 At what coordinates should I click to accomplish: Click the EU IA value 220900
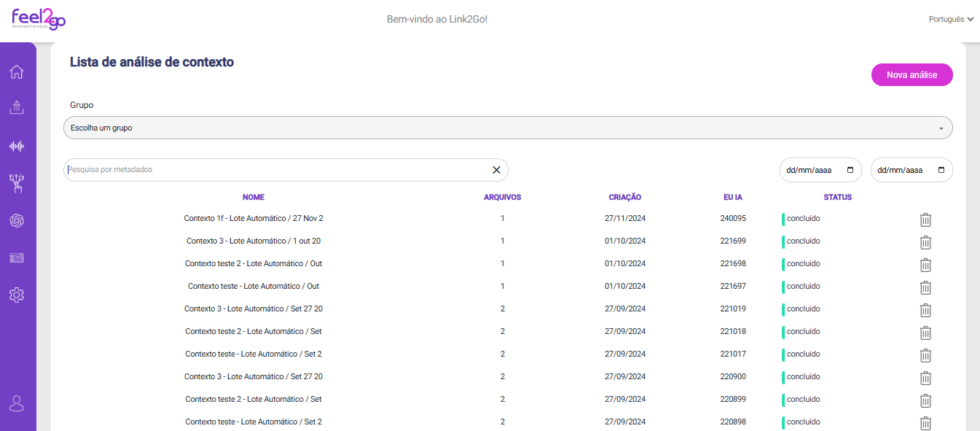click(x=733, y=376)
